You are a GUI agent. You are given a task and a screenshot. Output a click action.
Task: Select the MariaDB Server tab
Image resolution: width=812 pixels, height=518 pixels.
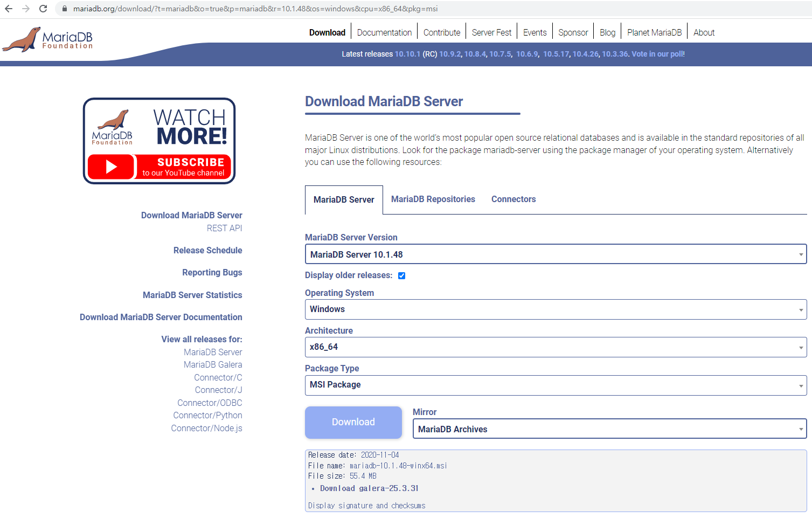point(344,199)
